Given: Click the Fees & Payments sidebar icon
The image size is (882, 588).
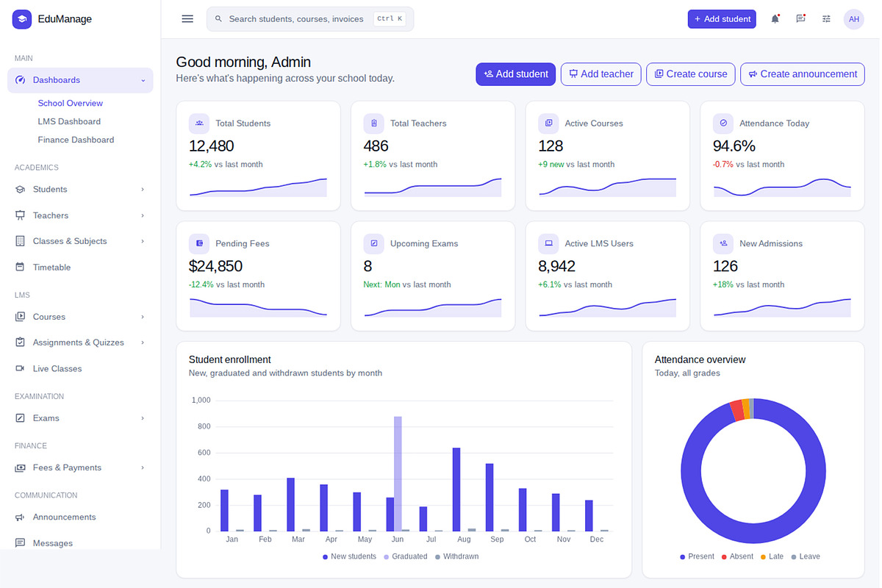Looking at the screenshot, I should [20, 467].
